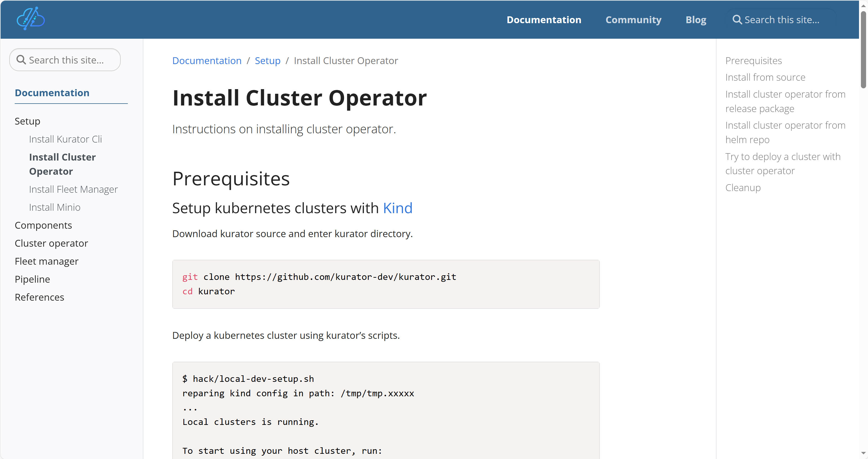Expand the Fleet manager sidebar section
868x459 pixels.
coord(47,261)
